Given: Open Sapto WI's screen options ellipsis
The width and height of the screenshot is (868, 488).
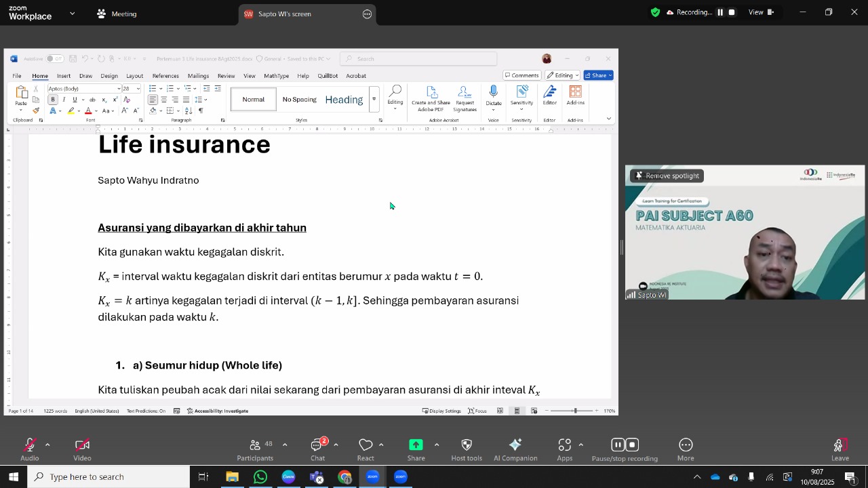Looking at the screenshot, I should point(367,14).
